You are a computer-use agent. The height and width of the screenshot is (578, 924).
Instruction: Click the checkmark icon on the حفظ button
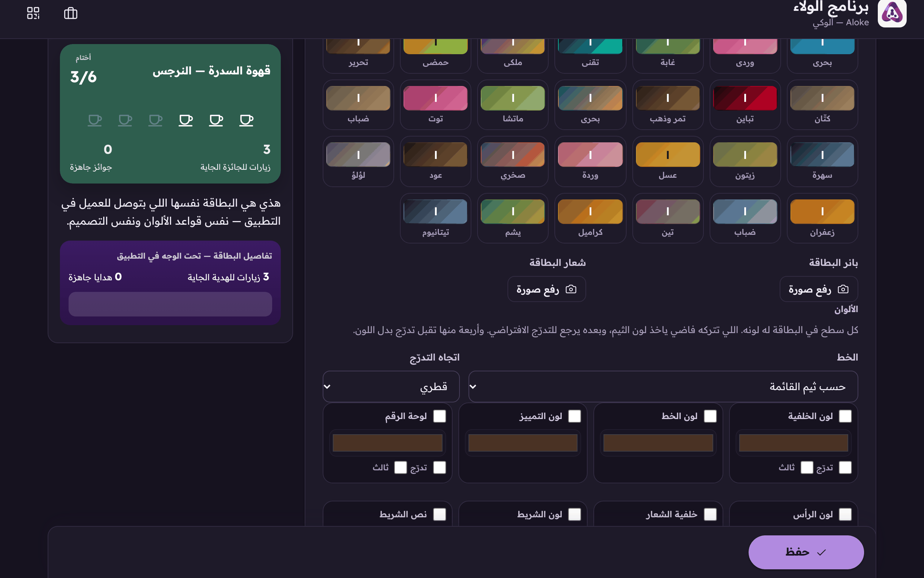(x=821, y=552)
